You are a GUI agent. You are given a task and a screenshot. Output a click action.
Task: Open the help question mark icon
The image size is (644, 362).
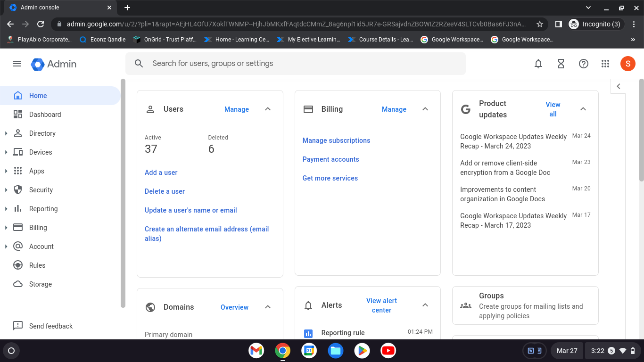click(584, 64)
